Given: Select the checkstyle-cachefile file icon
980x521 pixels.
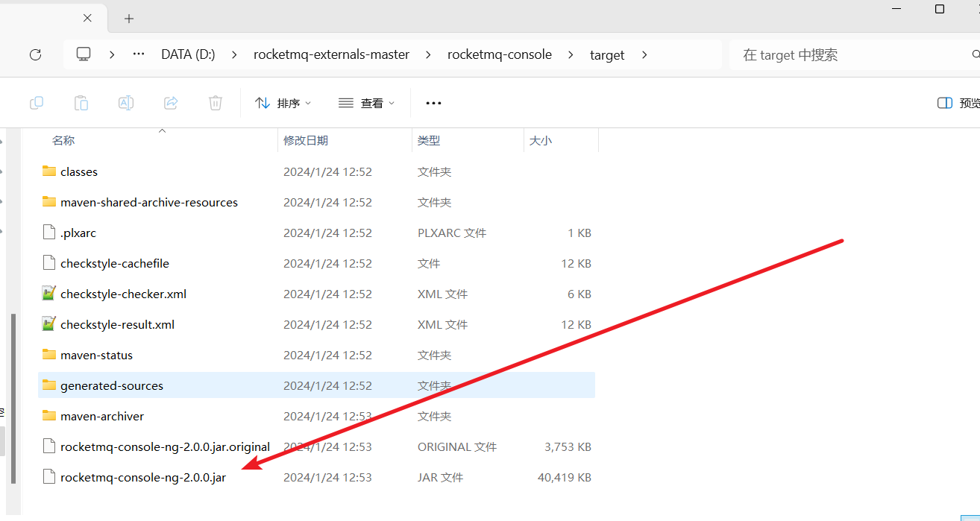Looking at the screenshot, I should [49, 263].
